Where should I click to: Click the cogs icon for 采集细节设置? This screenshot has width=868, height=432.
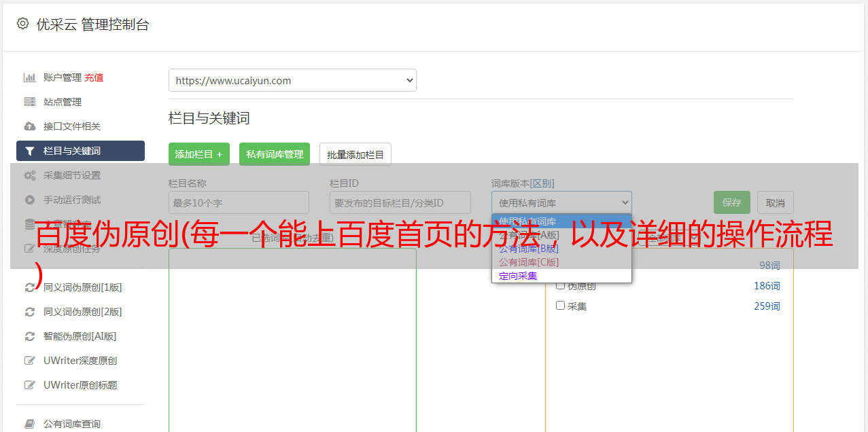(x=29, y=175)
